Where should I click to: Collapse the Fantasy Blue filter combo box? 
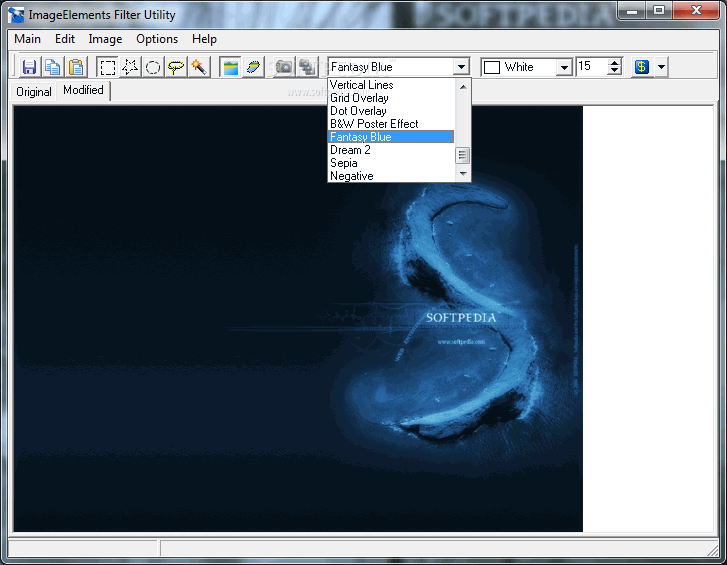(461, 67)
